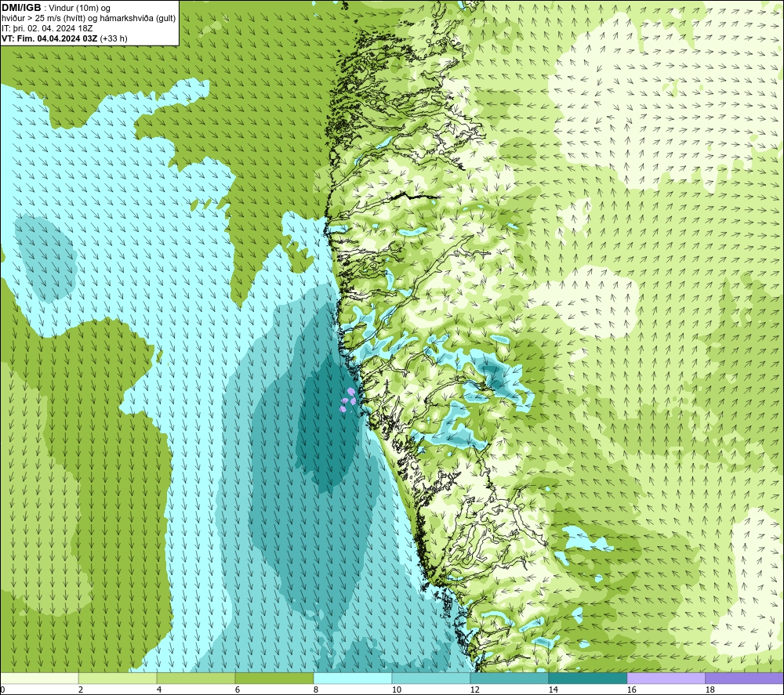Click the 'IT: þri. 02. 04. 2024 18Z' line
This screenshot has width=784, height=695.
[x=47, y=28]
